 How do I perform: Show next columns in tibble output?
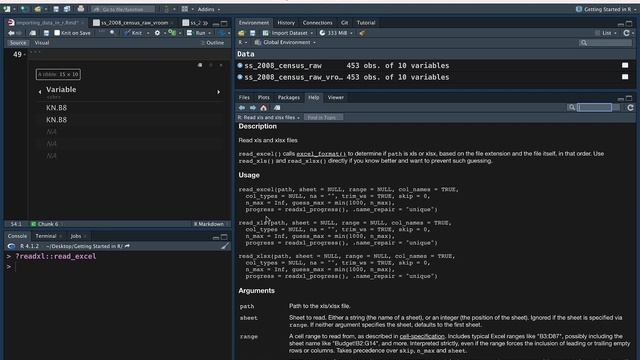pyautogui.click(x=218, y=92)
